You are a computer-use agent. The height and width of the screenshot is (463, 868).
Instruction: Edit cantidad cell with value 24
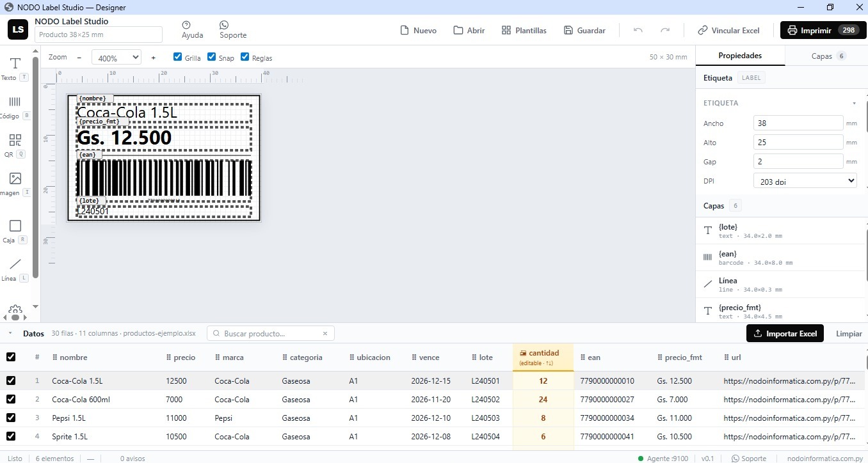[x=543, y=399]
